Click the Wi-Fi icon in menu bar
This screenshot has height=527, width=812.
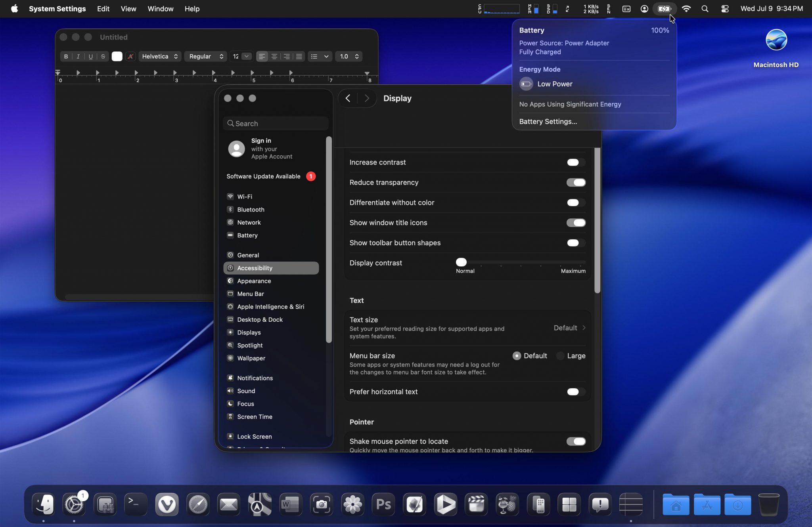tap(686, 9)
